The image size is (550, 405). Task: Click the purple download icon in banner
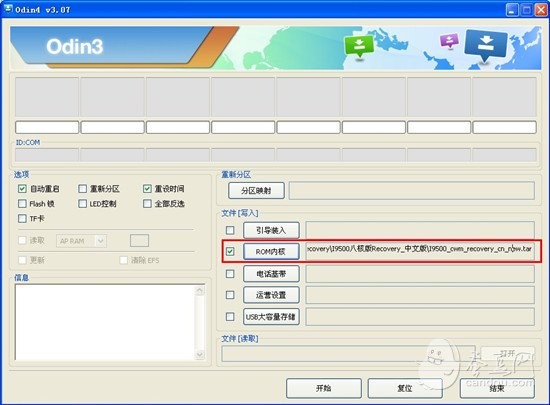(x=449, y=40)
